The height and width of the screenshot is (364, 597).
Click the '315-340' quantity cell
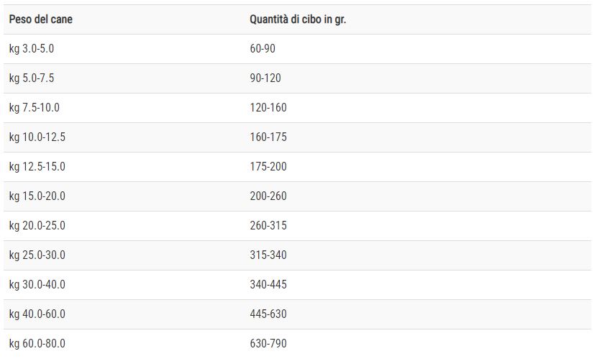pyautogui.click(x=268, y=255)
